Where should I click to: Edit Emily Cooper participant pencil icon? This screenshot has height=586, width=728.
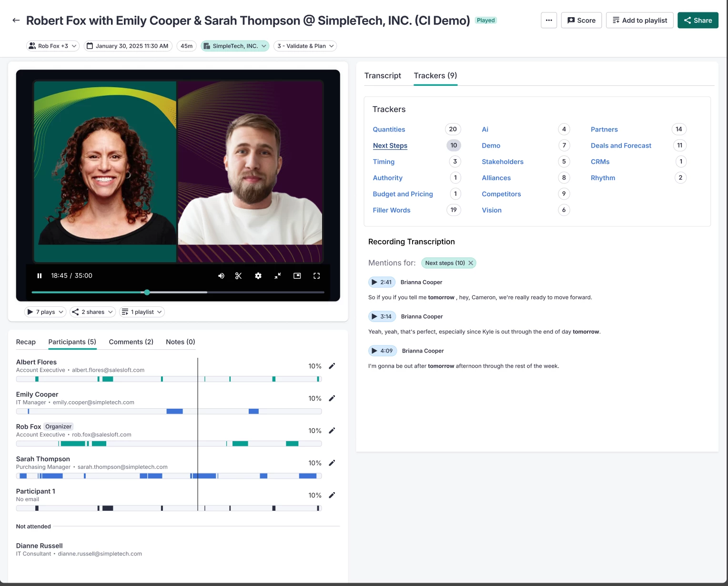point(332,398)
